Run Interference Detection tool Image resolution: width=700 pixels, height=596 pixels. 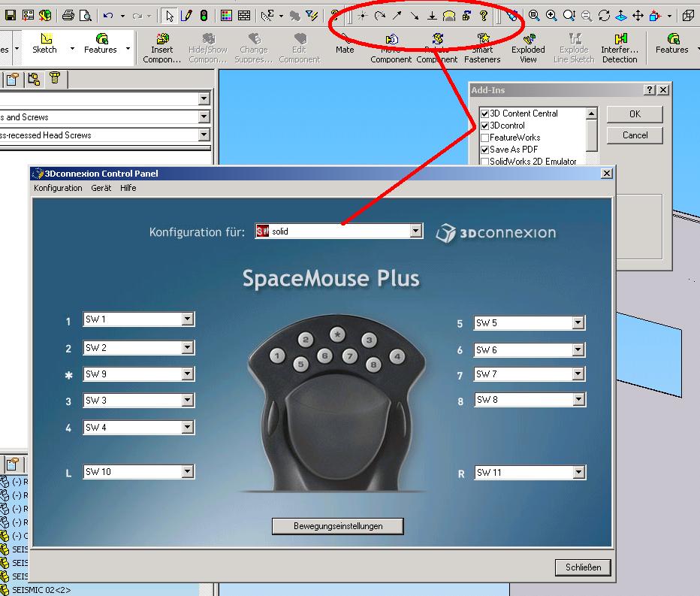pyautogui.click(x=620, y=48)
